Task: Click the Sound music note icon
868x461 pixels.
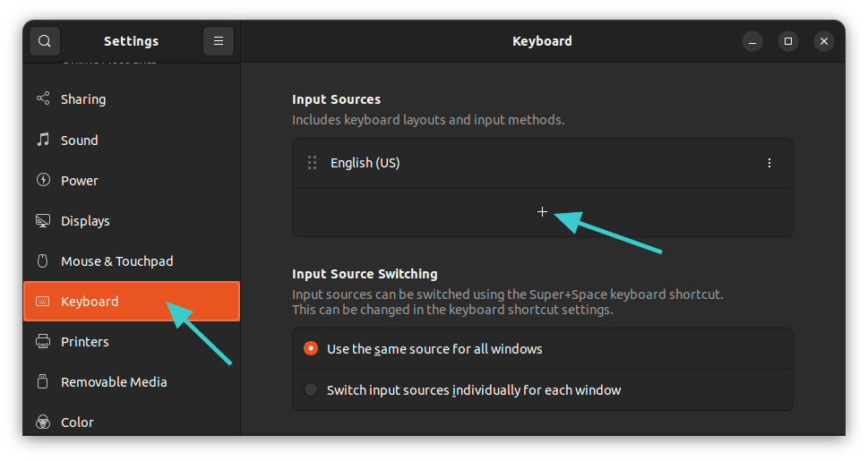Action: pos(42,140)
